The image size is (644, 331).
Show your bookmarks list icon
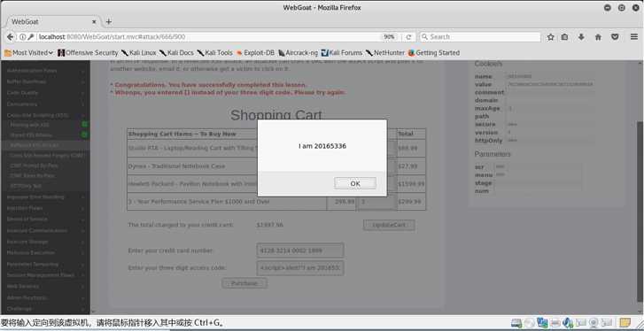565,37
